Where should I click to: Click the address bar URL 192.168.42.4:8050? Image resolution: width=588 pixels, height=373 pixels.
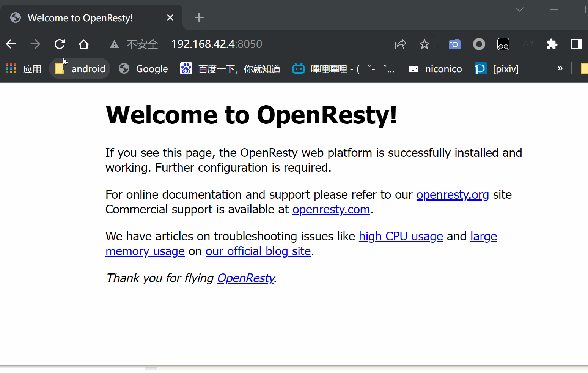(x=217, y=44)
